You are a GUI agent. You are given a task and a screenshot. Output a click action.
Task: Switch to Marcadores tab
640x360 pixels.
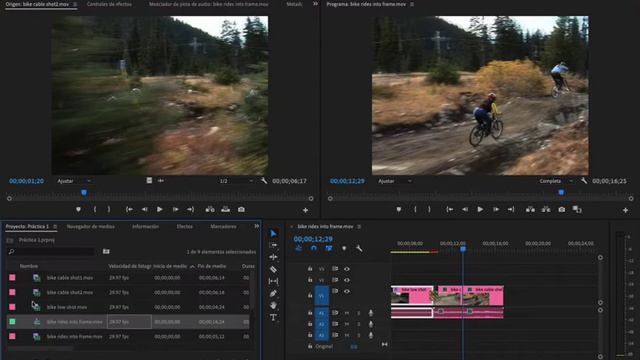pos(223,227)
